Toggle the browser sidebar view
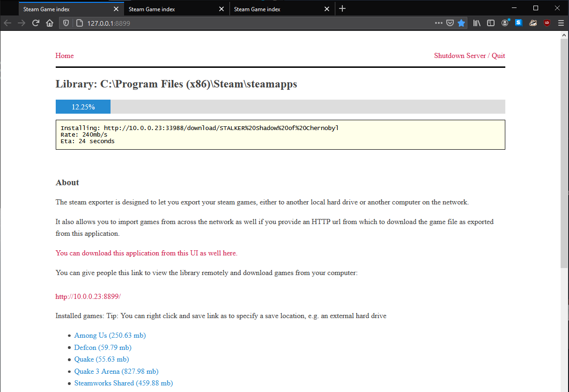569x392 pixels. click(x=491, y=23)
